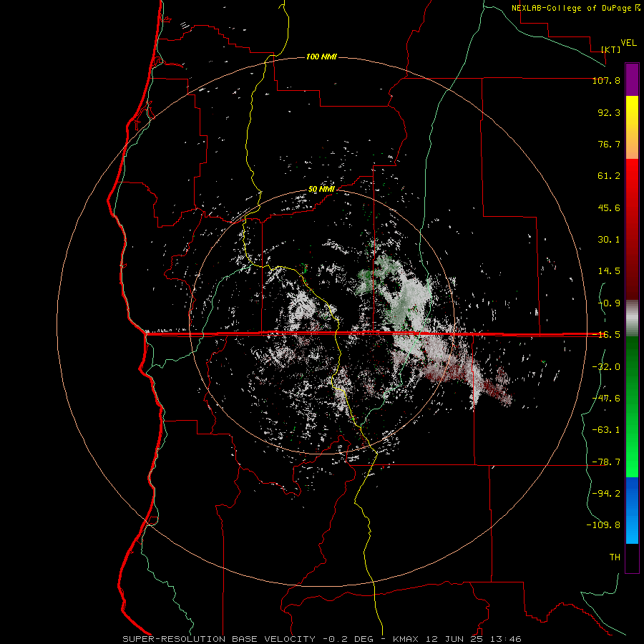Click the -32.0 legend value
Viewport: 644px width, 644px height.
(606, 367)
